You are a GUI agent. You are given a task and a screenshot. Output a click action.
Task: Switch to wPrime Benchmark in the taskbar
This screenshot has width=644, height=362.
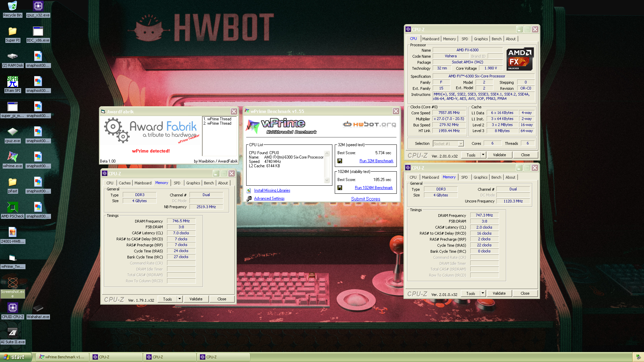point(62,357)
